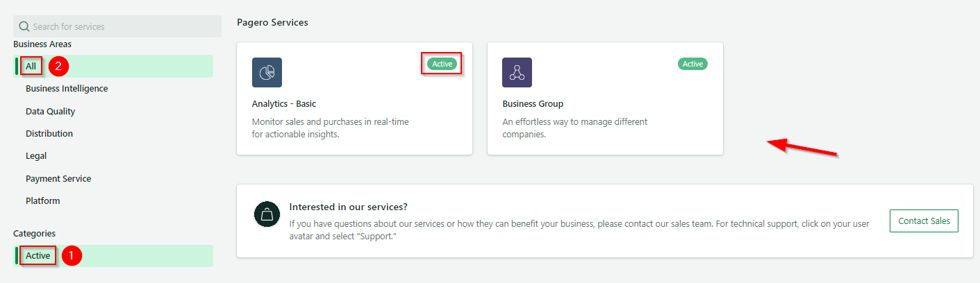
Task: Focus the Search for services field
Action: pyautogui.click(x=117, y=26)
